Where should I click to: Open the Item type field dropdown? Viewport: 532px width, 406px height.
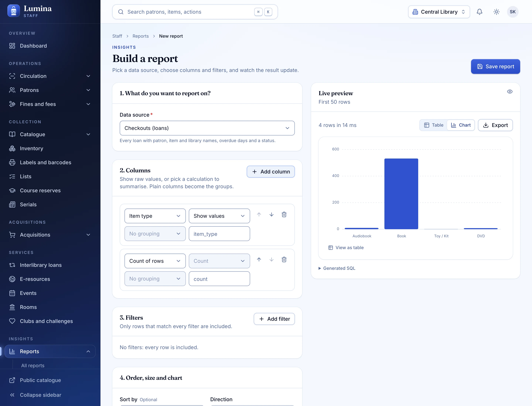click(155, 216)
